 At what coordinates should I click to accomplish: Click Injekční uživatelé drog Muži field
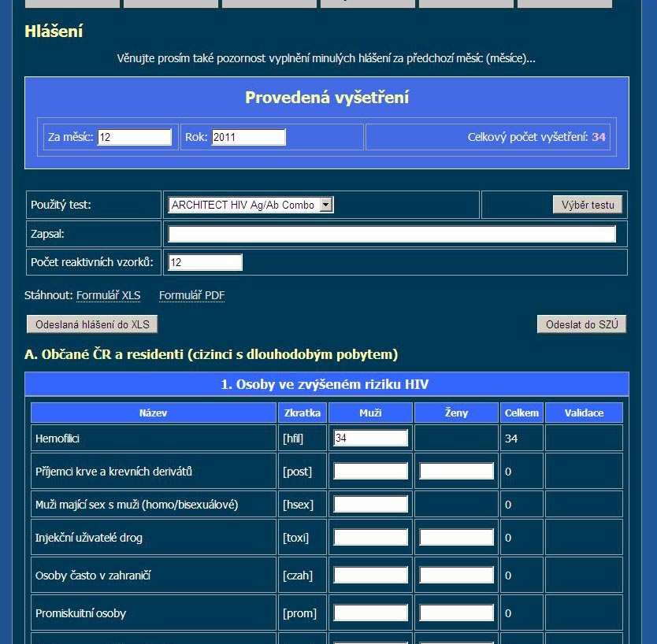[x=370, y=537]
